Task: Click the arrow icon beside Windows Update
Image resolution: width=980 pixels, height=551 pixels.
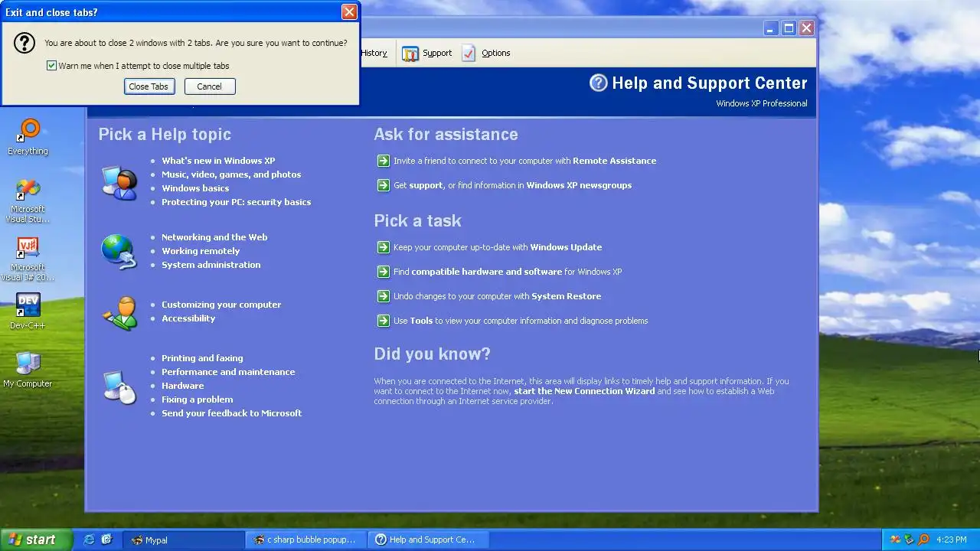Action: coord(384,247)
